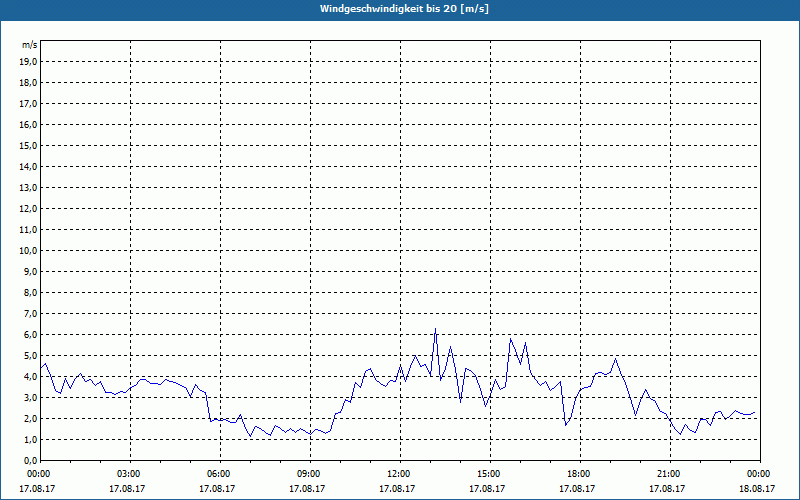
Task: Select the "3,0" y-axis label
Action: tap(30, 397)
